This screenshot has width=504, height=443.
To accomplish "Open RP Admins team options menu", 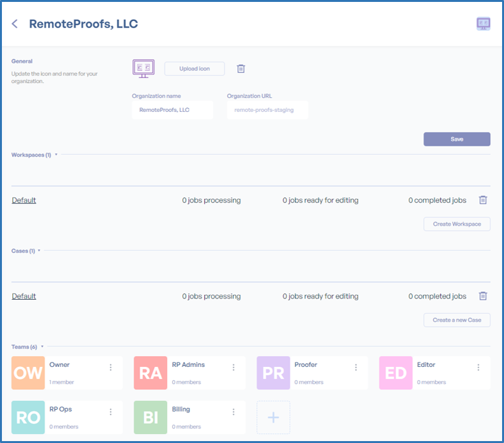I will coord(233,367).
